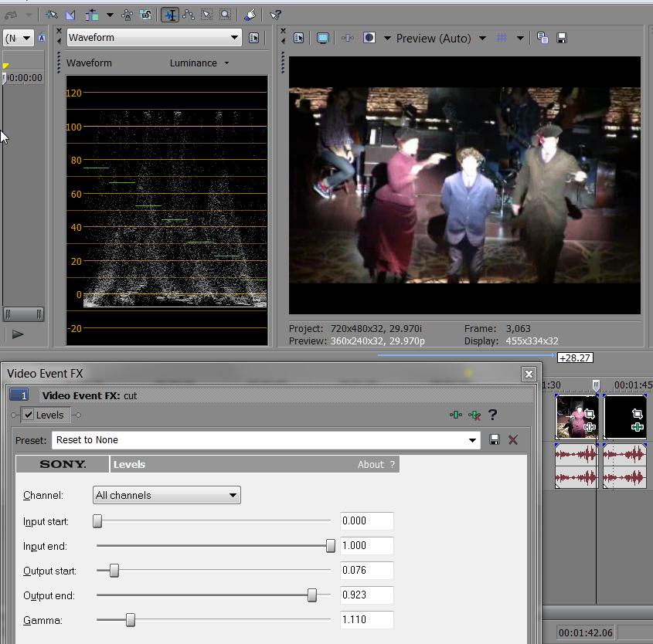Remove selected plug-in from the chain
Image resolution: width=653 pixels, height=644 pixels.
tap(474, 415)
